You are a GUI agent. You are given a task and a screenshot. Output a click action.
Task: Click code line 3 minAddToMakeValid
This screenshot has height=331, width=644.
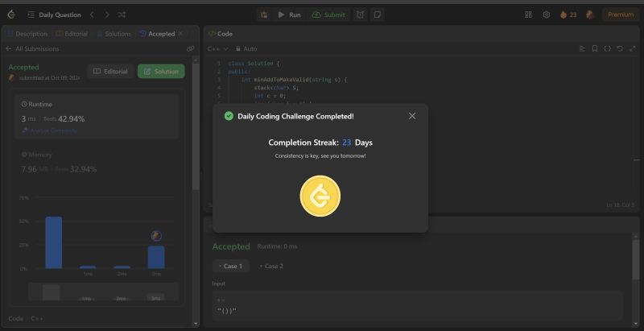[294, 80]
